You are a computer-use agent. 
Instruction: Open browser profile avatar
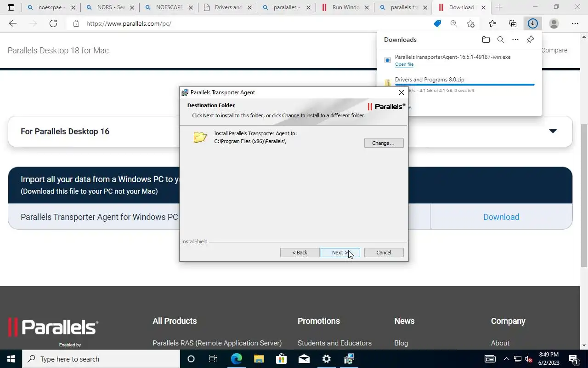click(x=554, y=23)
